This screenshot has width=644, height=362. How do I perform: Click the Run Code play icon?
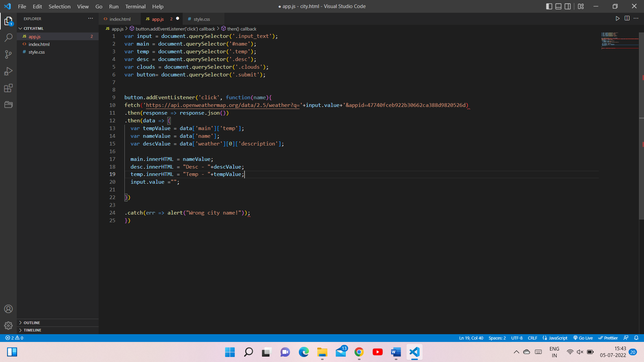point(618,18)
